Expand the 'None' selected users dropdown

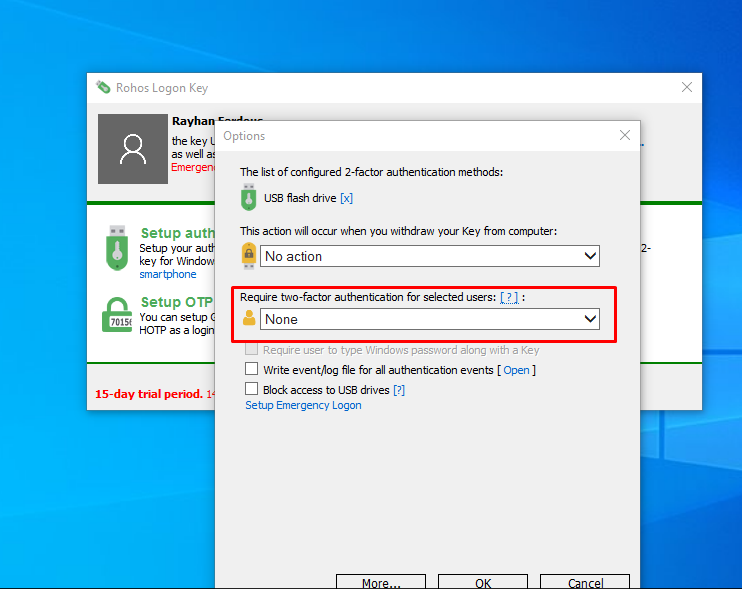430,319
